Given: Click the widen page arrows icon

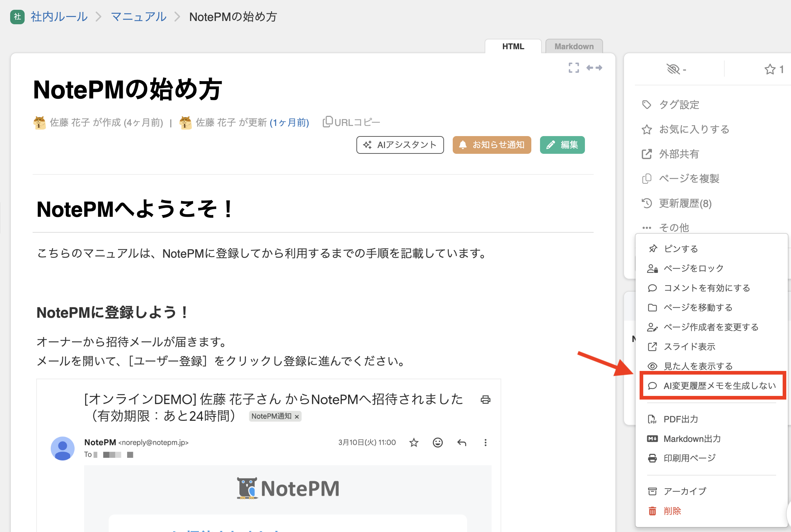Looking at the screenshot, I should coord(594,68).
